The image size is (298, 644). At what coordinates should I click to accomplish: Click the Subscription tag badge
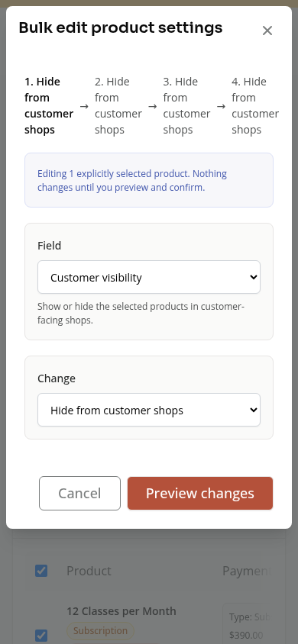pyautogui.click(x=100, y=630)
